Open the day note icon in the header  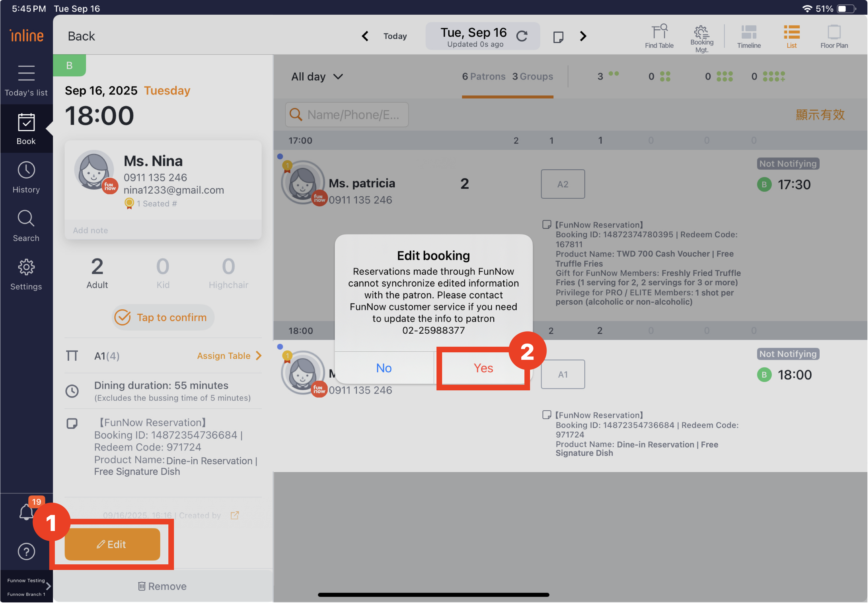point(558,37)
